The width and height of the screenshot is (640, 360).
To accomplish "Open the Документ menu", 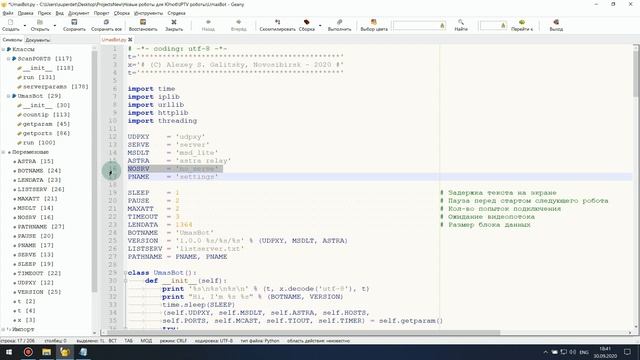I will 78,13.
